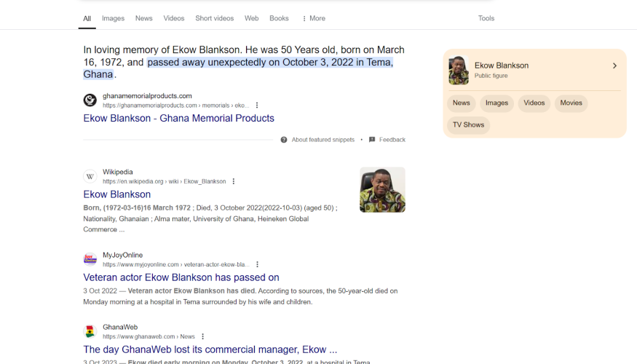Open The day GhanaWeb lost its commercial manager link
The height and width of the screenshot is (364, 637).
(x=210, y=349)
